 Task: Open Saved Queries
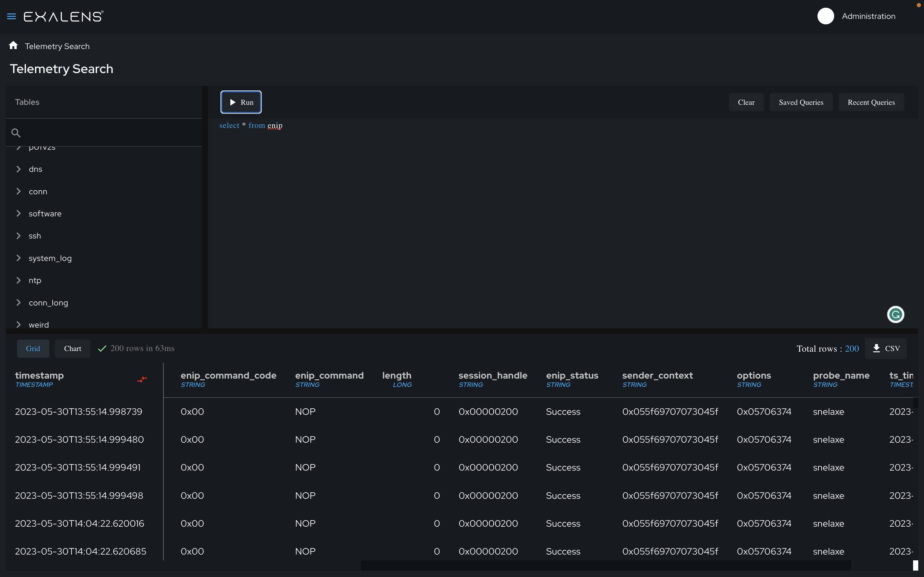tap(801, 102)
